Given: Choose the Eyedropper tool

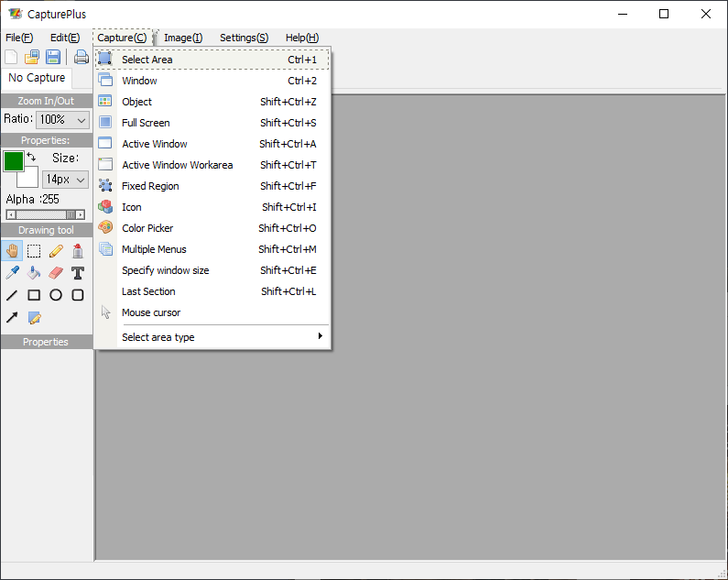Looking at the screenshot, I should pyautogui.click(x=12, y=273).
